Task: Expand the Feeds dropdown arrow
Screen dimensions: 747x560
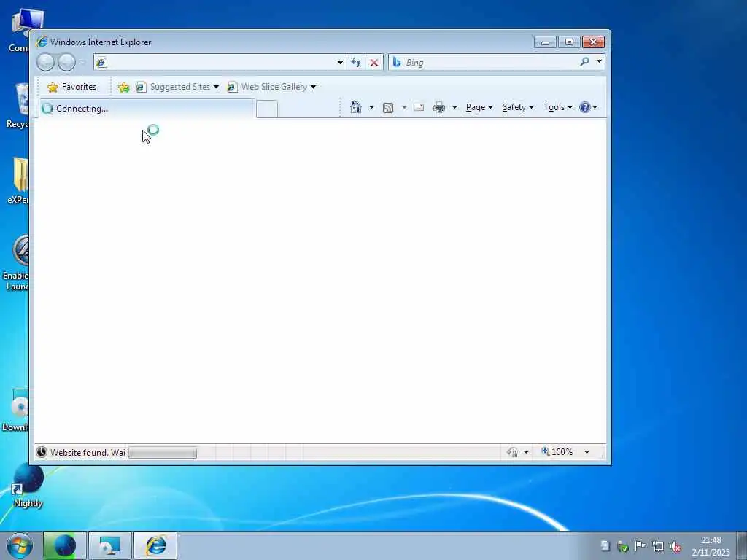Action: 404,108
